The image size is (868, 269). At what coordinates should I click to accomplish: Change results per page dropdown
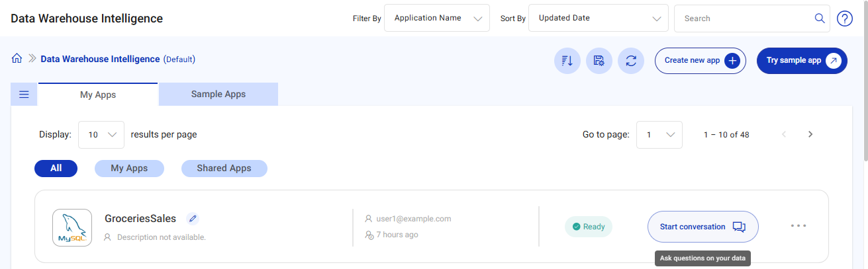click(x=101, y=135)
